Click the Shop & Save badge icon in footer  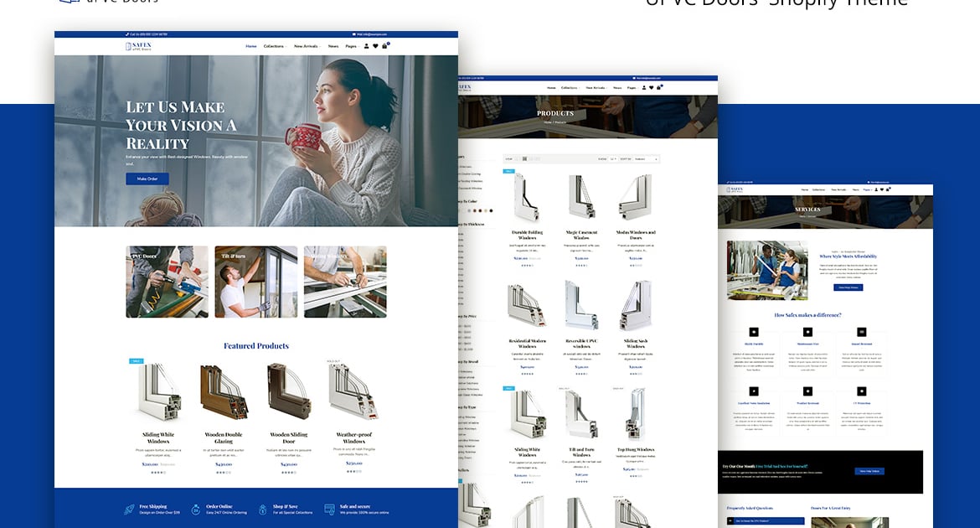262,509
